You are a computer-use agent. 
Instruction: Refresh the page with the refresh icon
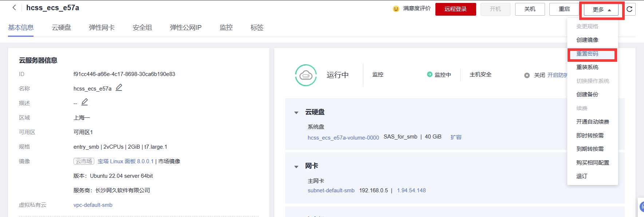coord(629,9)
